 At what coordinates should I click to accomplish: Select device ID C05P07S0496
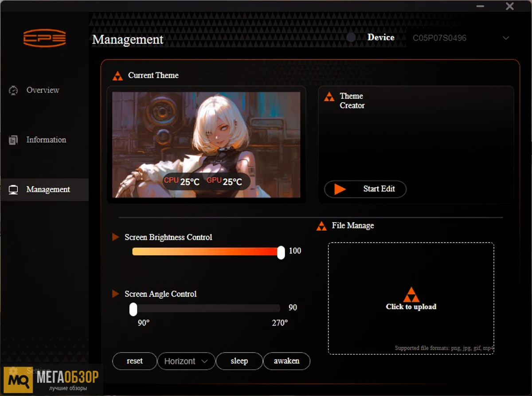[439, 38]
